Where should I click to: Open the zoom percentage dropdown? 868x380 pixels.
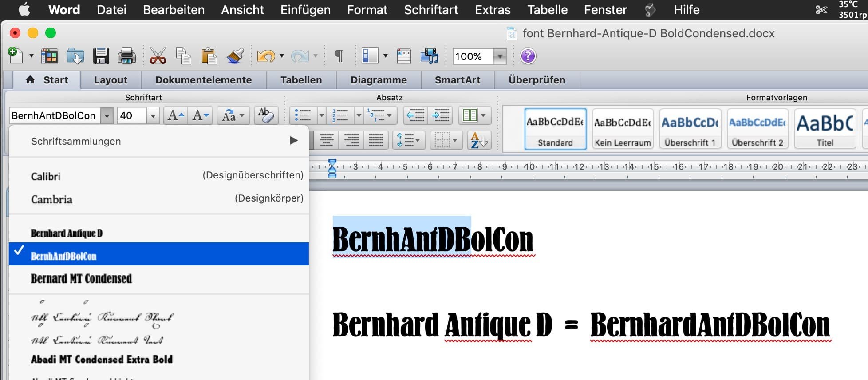pyautogui.click(x=500, y=56)
